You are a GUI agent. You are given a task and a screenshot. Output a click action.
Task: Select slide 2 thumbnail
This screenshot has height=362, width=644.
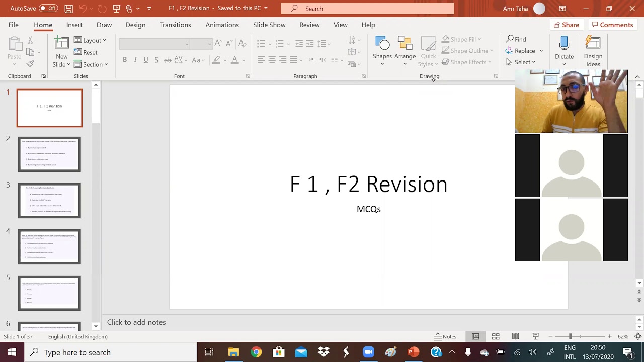point(49,154)
